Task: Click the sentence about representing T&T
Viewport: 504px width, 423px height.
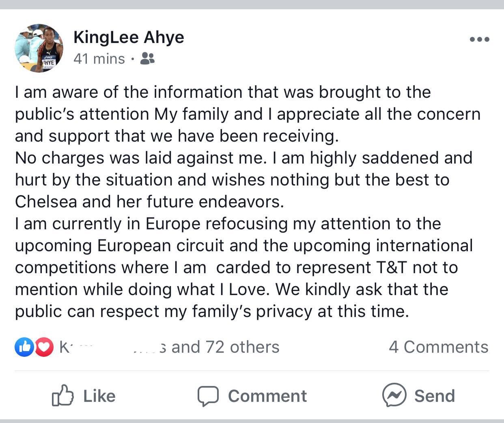Action: coord(237,268)
